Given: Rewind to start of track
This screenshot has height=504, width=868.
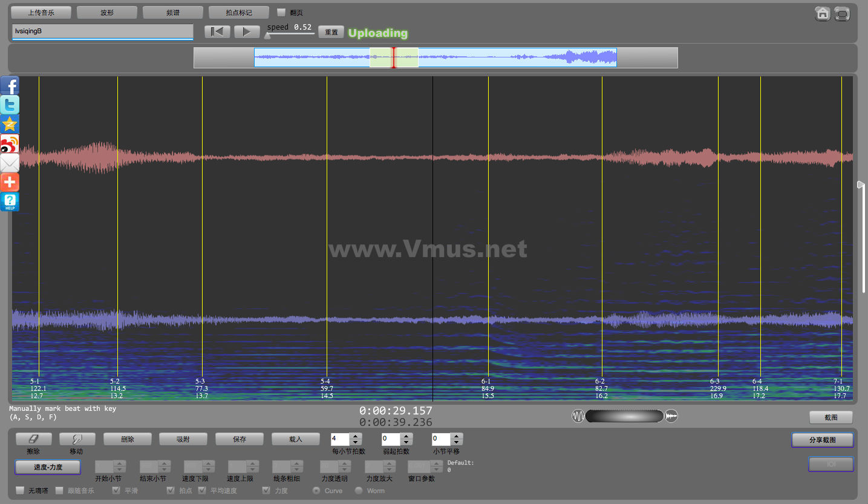Looking at the screenshot, I should coord(217,31).
